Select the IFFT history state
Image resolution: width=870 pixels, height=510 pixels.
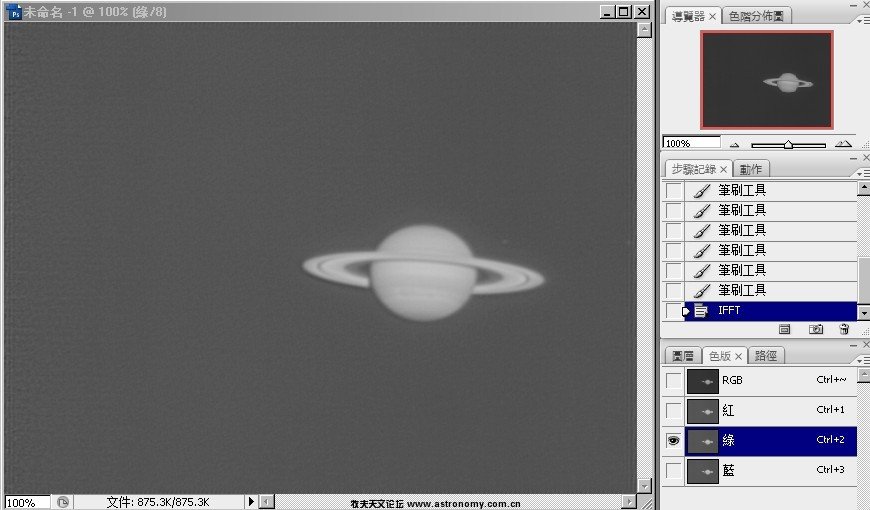tap(771, 311)
